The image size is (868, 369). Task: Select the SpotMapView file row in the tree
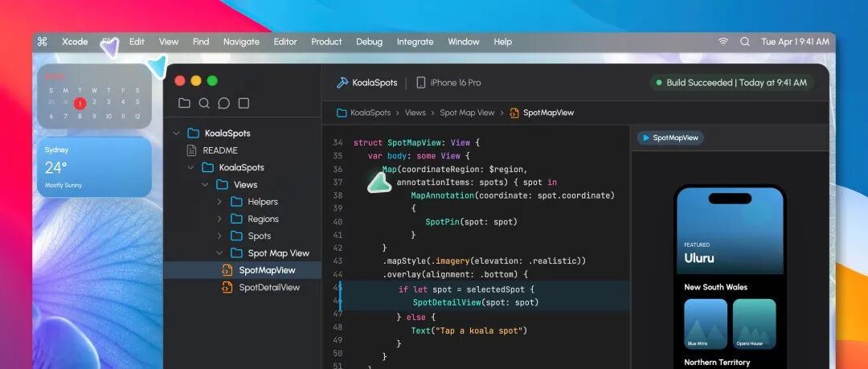243,270
